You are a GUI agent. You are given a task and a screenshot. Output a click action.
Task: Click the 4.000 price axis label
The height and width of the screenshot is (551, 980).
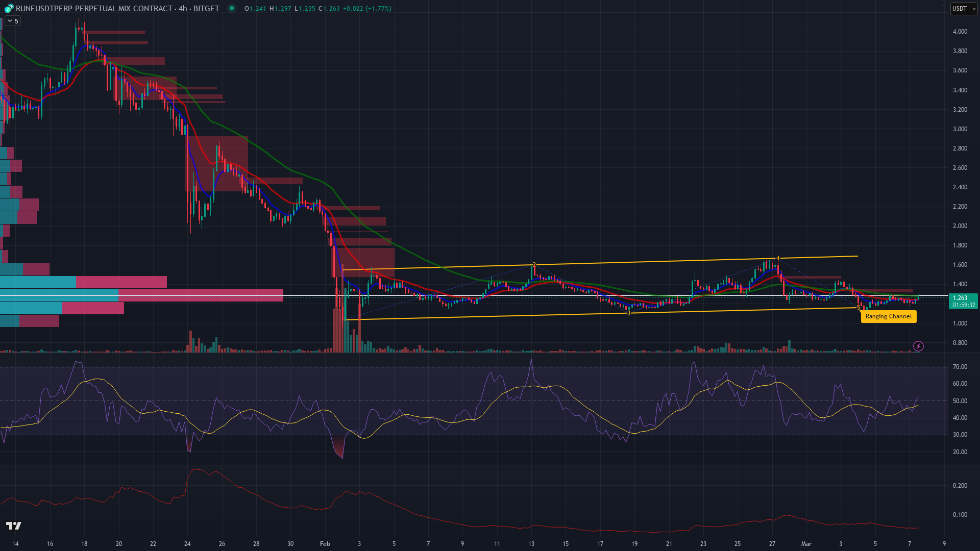[960, 32]
